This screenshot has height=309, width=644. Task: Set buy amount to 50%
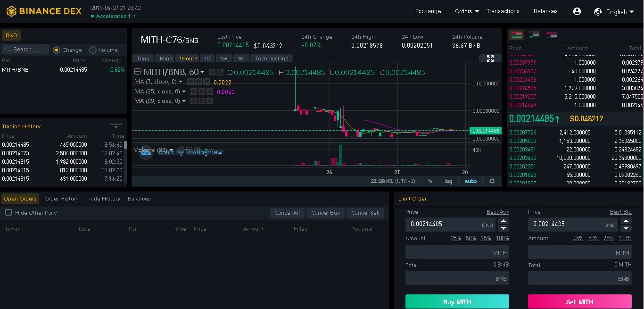[471, 238]
